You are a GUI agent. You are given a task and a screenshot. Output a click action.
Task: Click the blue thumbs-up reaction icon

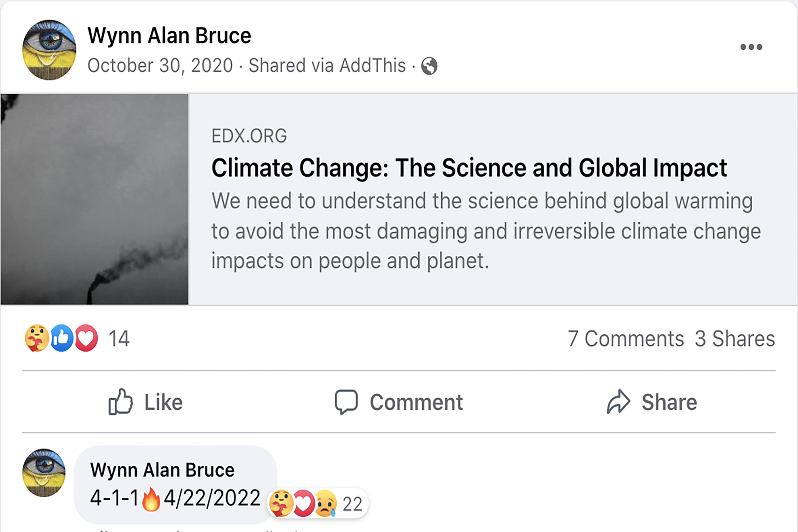(x=62, y=338)
